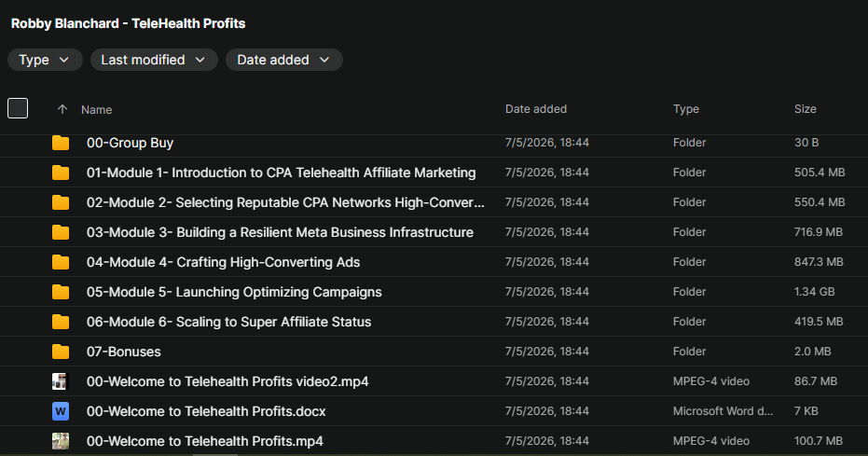Click the 550.4 MB size value

pyautogui.click(x=820, y=202)
